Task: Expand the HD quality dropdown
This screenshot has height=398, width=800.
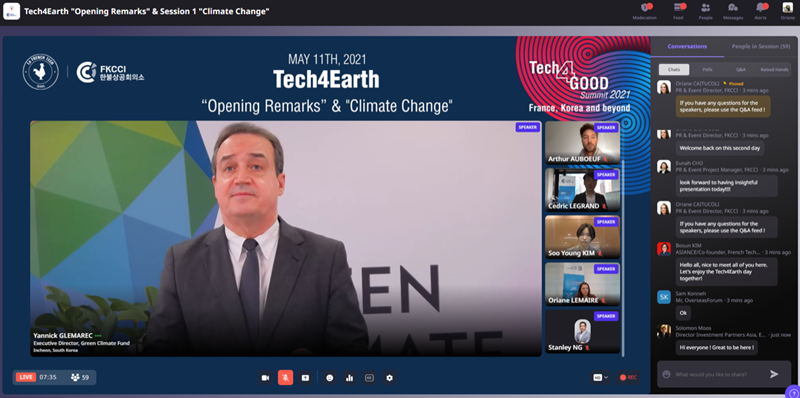Action: click(601, 378)
